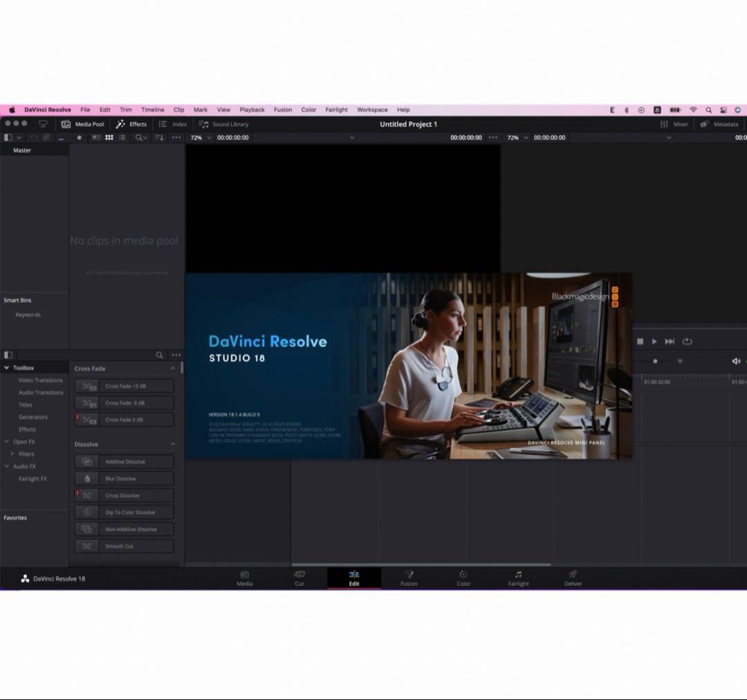Go to the Fusion page
This screenshot has height=700, width=747.
click(x=409, y=578)
